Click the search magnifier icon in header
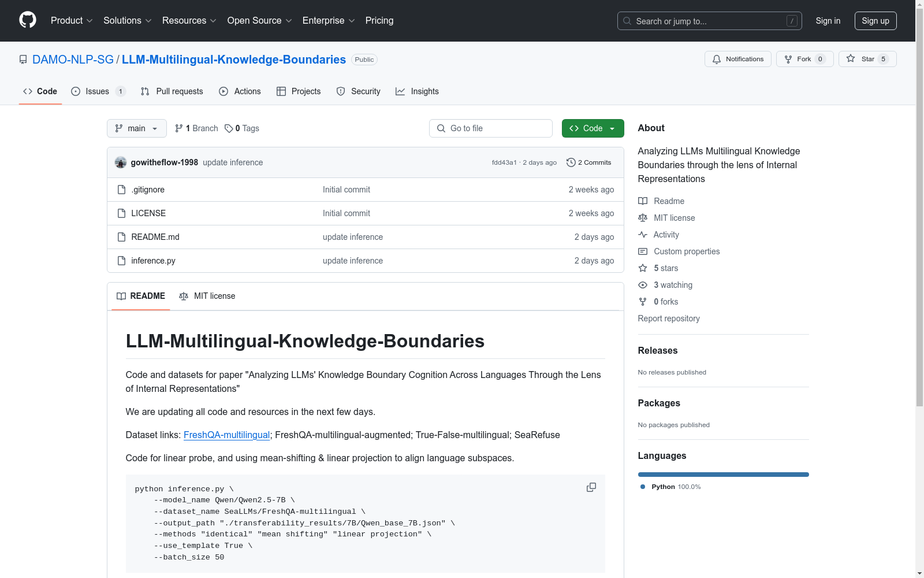 click(x=627, y=21)
